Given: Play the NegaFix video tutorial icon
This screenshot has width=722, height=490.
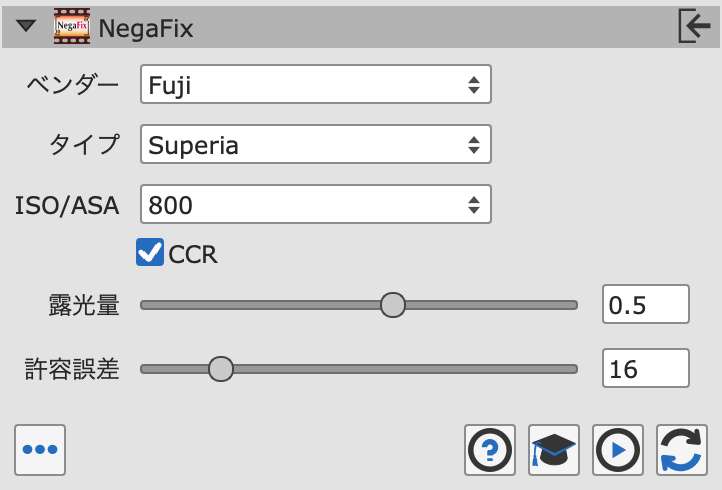Looking at the screenshot, I should coord(618,450).
